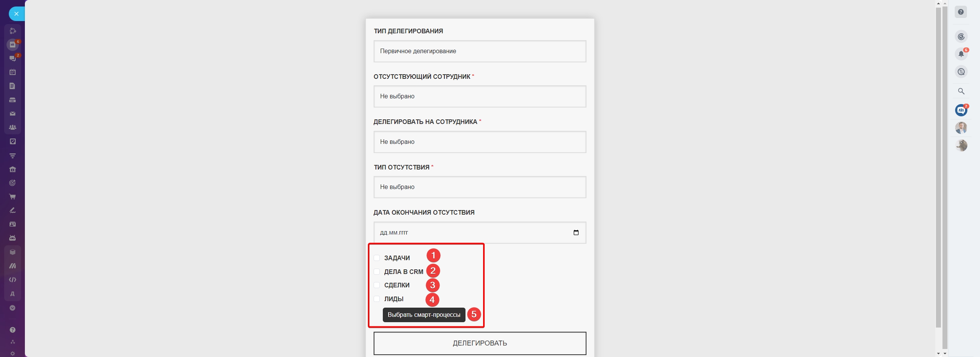Open the box cube icon in sidebar

13,252
